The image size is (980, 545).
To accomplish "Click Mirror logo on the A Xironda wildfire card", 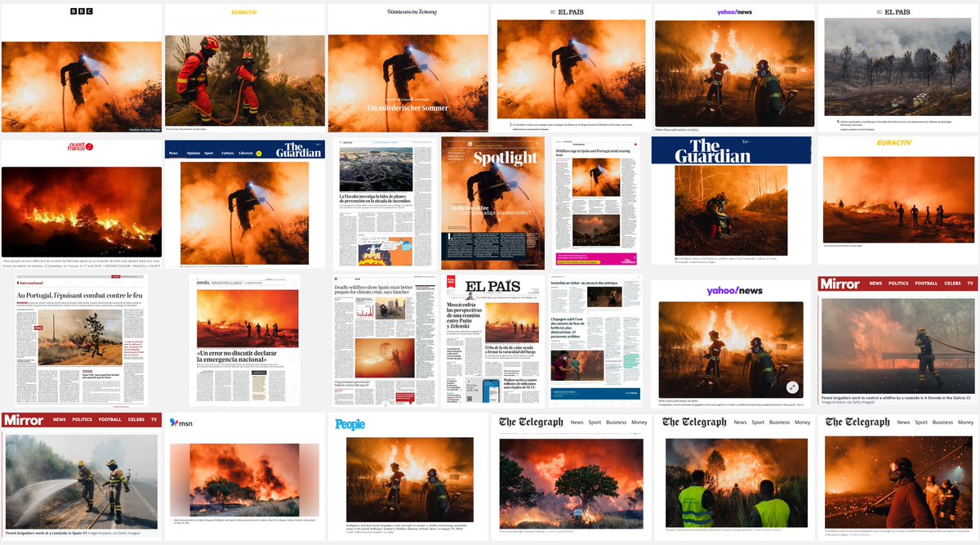I will point(840,284).
